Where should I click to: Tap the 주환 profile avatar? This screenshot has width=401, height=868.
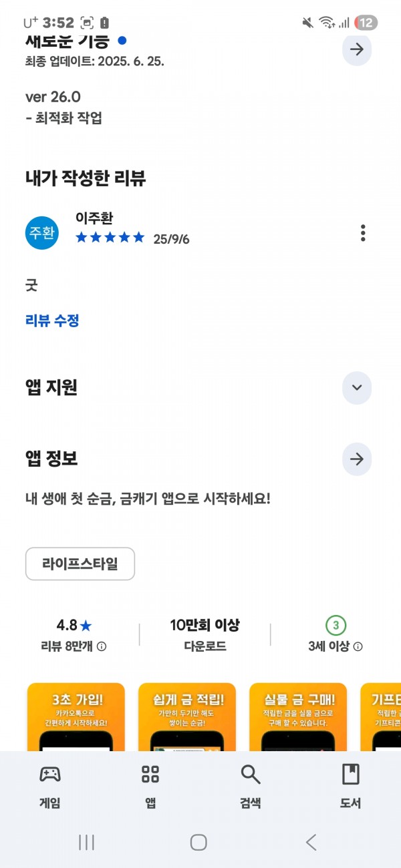click(x=42, y=232)
